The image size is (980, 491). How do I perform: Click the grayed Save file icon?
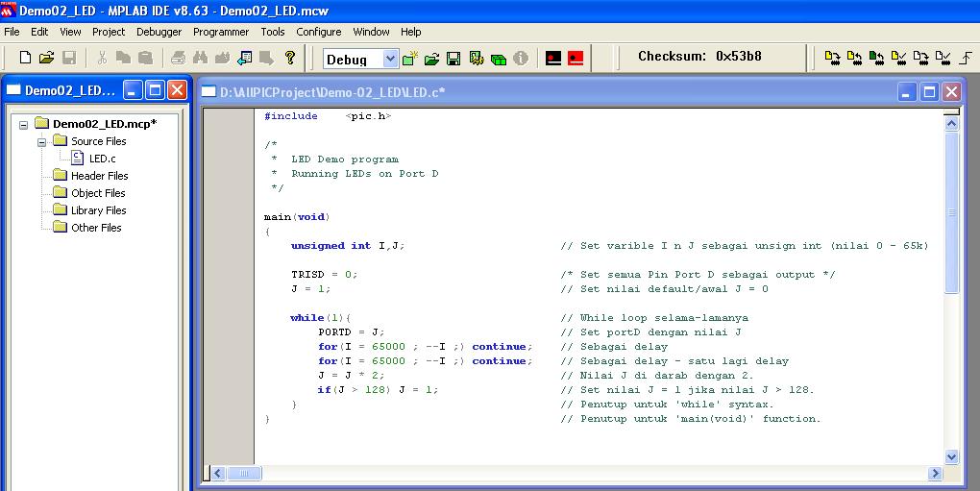tap(69, 58)
